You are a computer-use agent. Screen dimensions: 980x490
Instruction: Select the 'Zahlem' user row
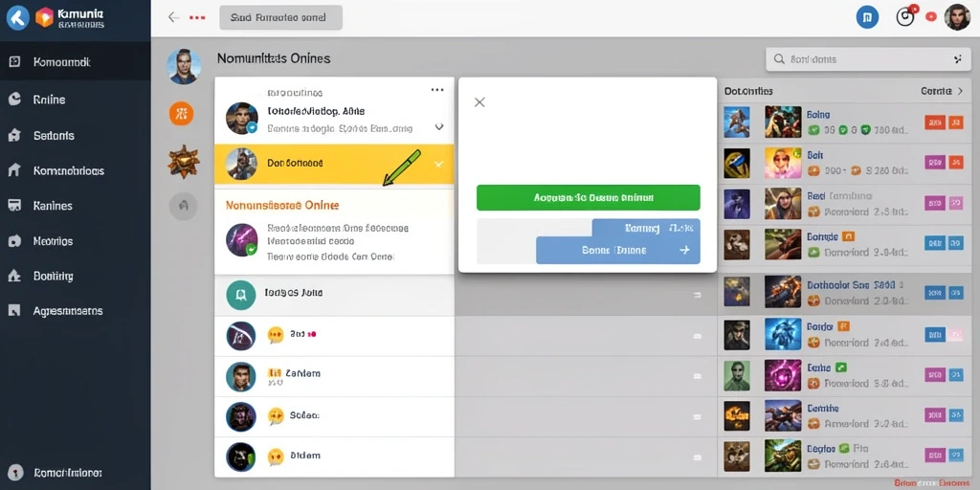click(334, 376)
